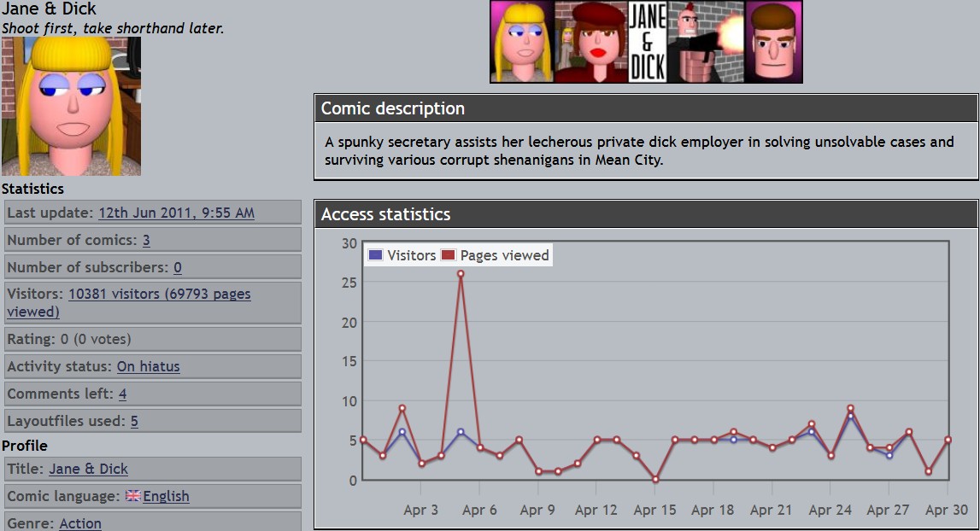Open the Action genre link
Screen dimensions: 980x531
pos(80,523)
